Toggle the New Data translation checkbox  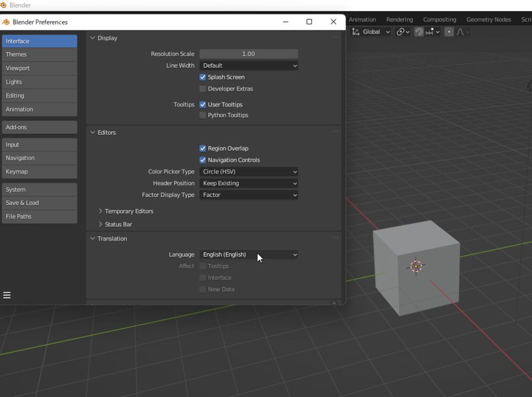203,289
